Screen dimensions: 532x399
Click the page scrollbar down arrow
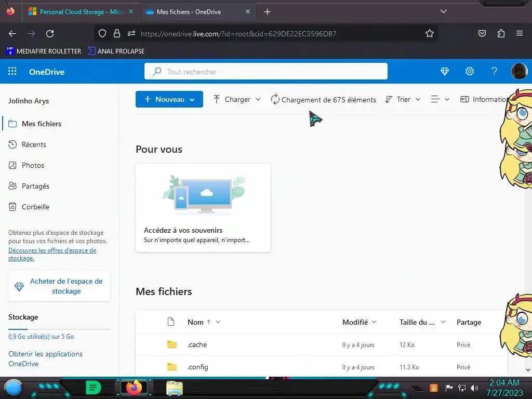[x=528, y=370]
